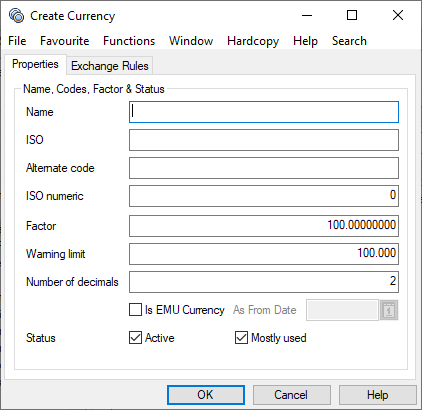Open the Help menu in the menu bar
This screenshot has height=410, width=422.
click(305, 41)
